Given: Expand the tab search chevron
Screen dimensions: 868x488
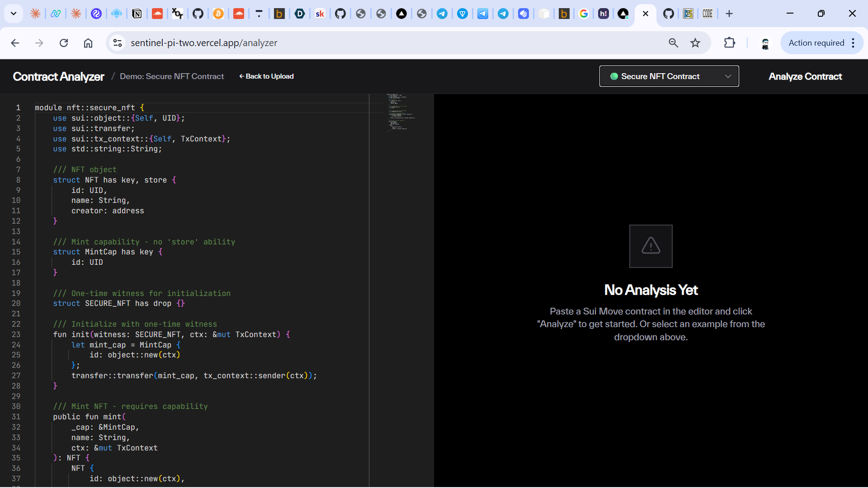Looking at the screenshot, I should click(14, 14).
